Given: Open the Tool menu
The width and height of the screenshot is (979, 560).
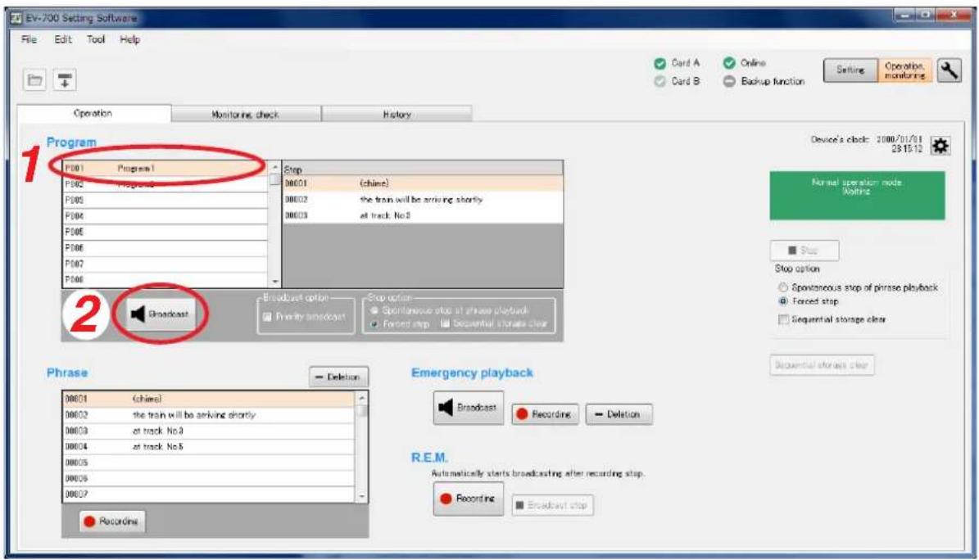Looking at the screenshot, I should click(x=96, y=39).
